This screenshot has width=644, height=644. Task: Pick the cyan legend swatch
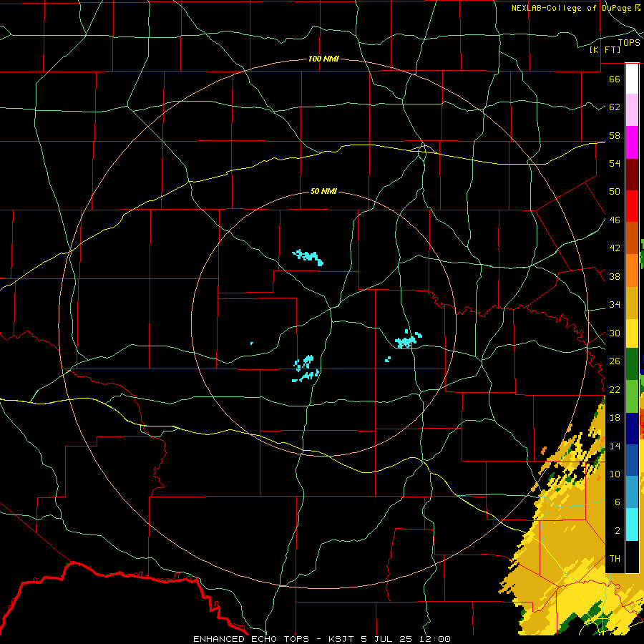(x=632, y=525)
